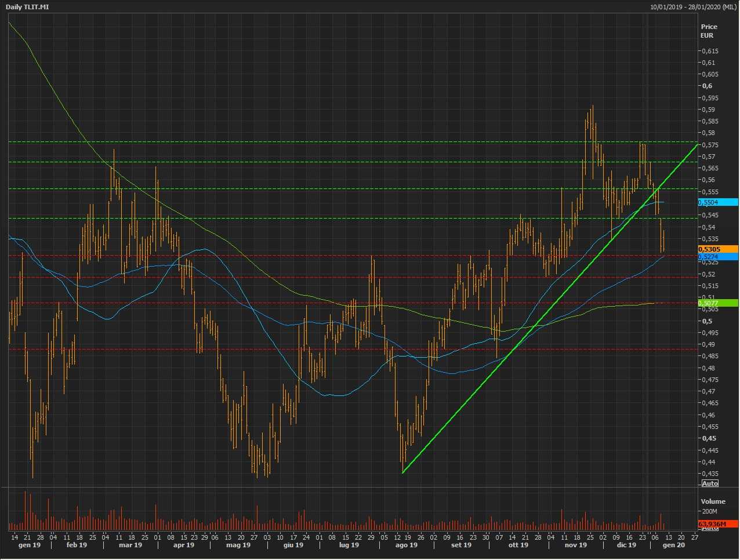Click the date range 10/01/2019 - 28/01/2020 (MIL)

[694, 7]
